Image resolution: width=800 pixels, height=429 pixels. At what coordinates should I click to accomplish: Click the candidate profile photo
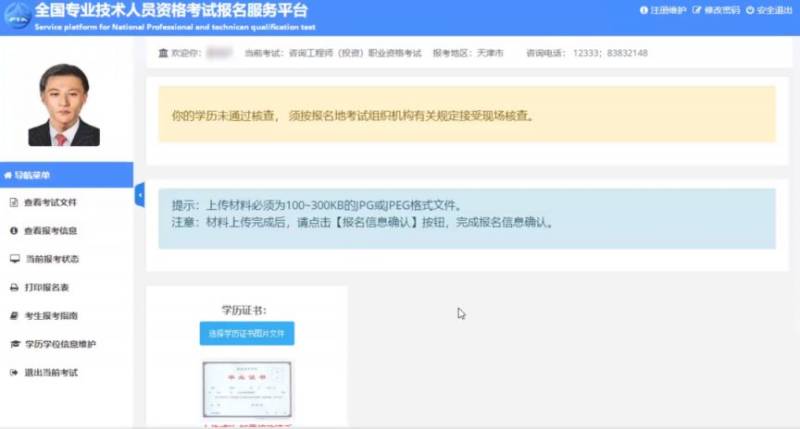click(x=65, y=105)
